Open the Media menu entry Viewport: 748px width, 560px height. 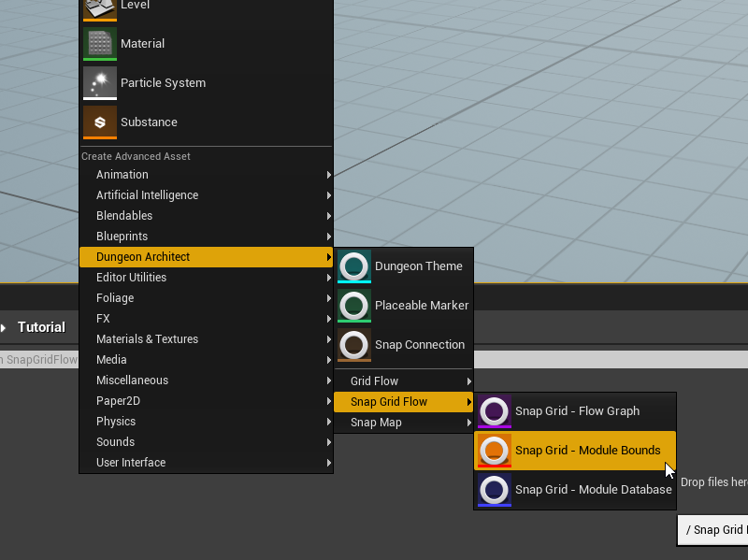click(x=206, y=360)
